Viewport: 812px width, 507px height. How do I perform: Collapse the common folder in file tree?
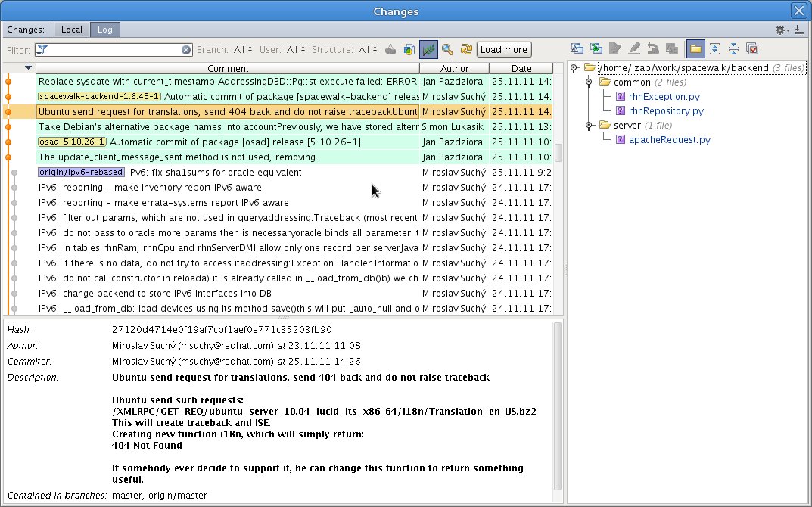[x=590, y=82]
